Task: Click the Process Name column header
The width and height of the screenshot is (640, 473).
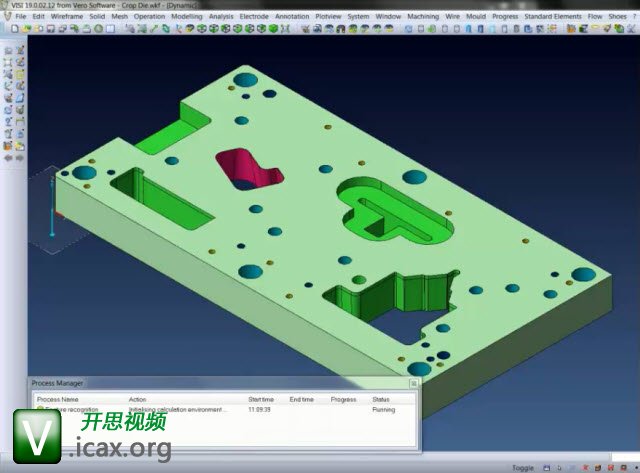Action: click(58, 399)
